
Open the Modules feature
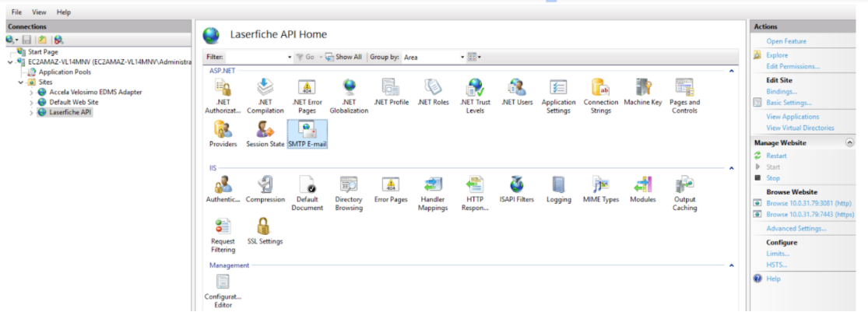(x=643, y=190)
